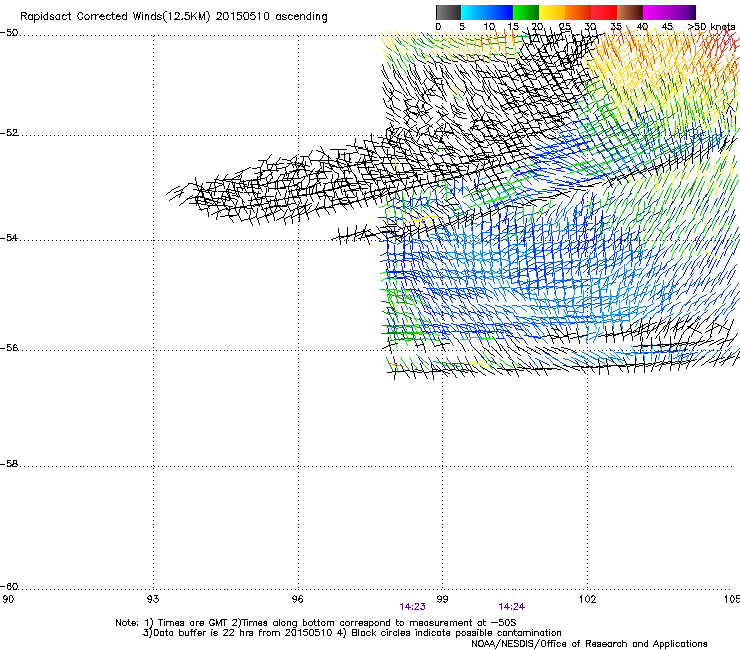Click the word 'ascending' in the title
Image resolution: width=740 pixels, height=650 pixels.
point(301,17)
